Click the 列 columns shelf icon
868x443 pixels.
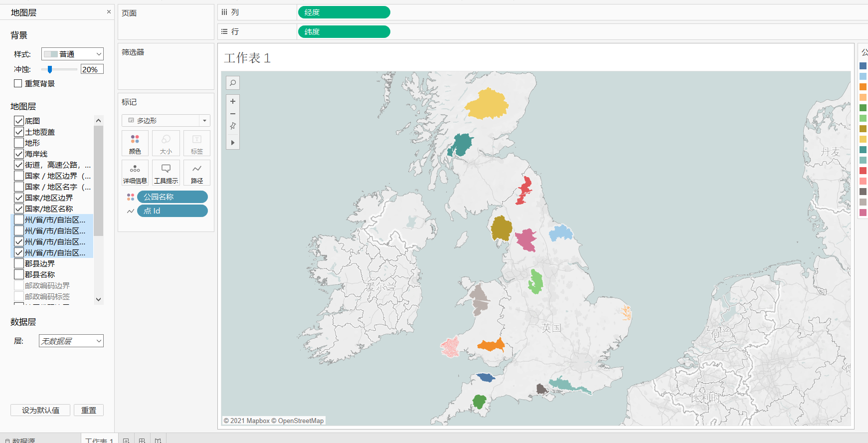click(x=225, y=12)
